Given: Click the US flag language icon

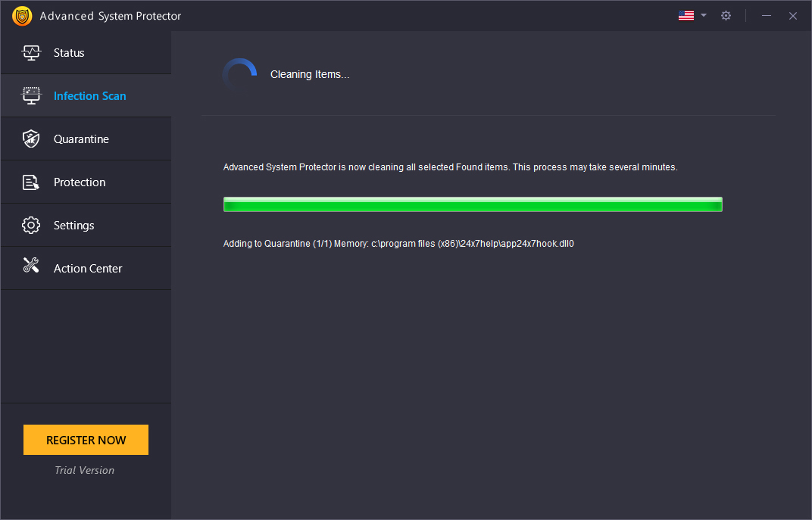Looking at the screenshot, I should click(x=686, y=16).
